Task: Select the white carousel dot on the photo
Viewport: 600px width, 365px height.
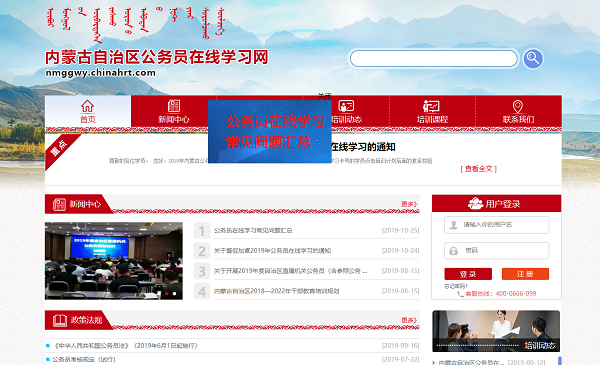Action: (x=174, y=293)
